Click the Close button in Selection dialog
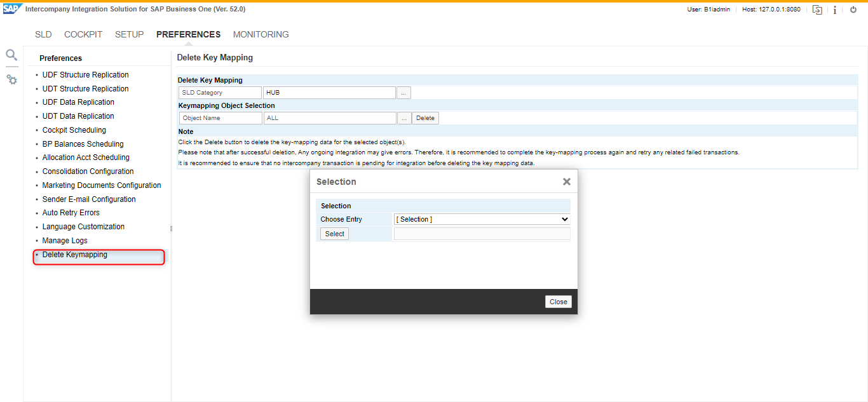 pos(558,302)
